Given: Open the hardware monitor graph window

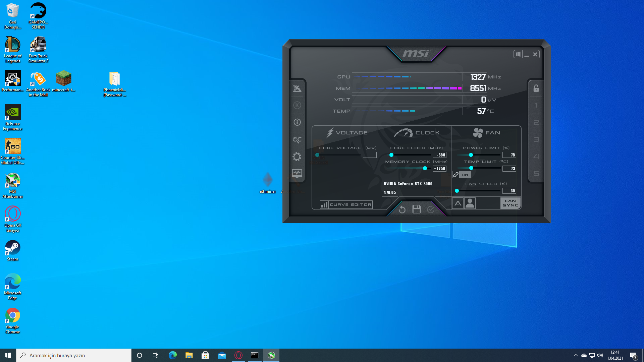Looking at the screenshot, I should (x=297, y=174).
